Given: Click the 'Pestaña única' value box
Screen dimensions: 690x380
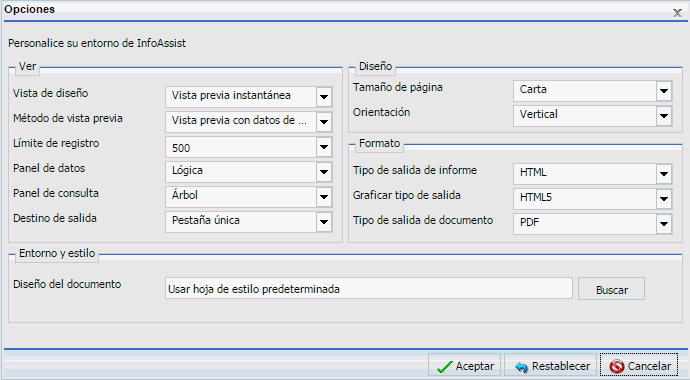Looking at the screenshot, I should [x=241, y=222].
